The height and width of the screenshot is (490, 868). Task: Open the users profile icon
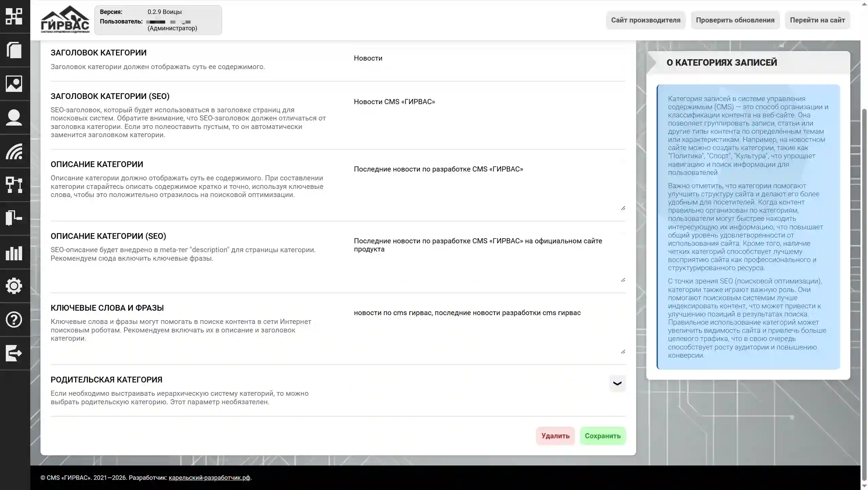pyautogui.click(x=14, y=117)
